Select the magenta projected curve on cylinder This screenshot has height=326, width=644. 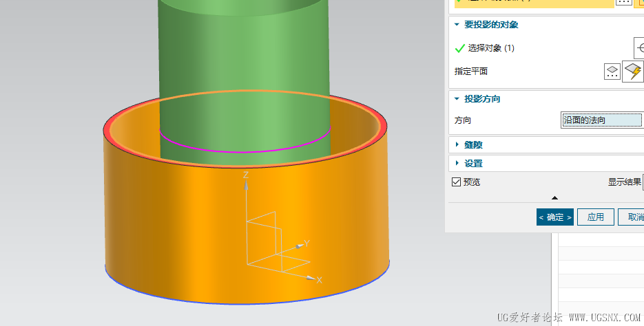click(x=245, y=151)
